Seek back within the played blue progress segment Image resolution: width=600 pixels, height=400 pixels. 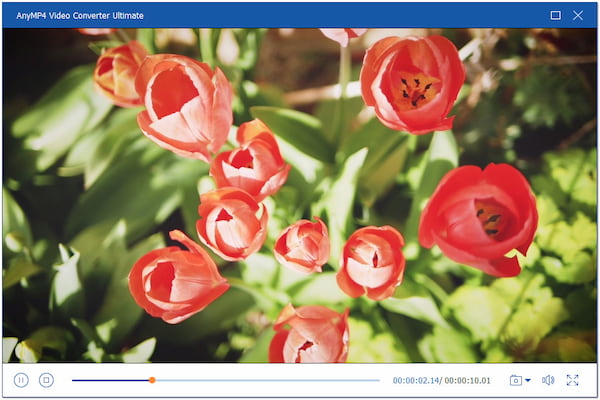coord(110,380)
